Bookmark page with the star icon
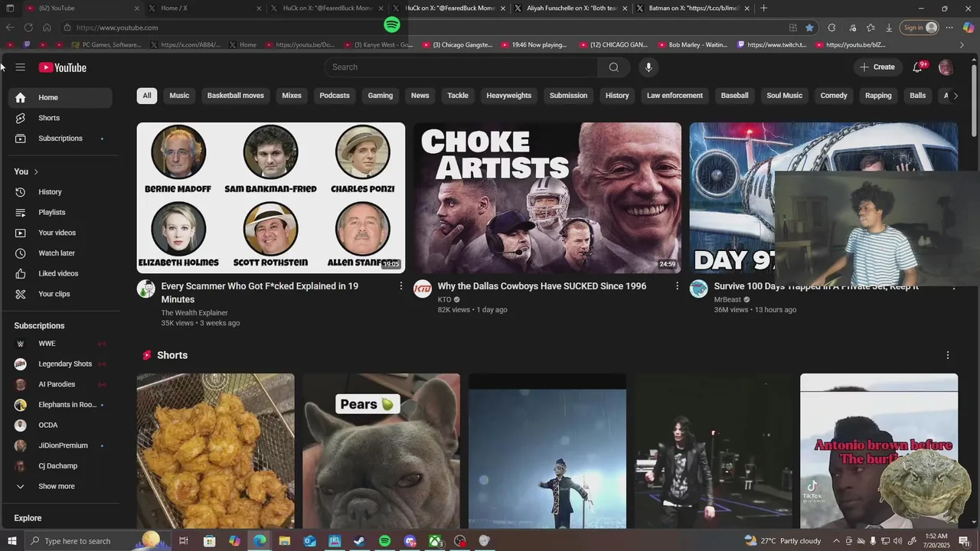This screenshot has height=551, width=980. (809, 28)
